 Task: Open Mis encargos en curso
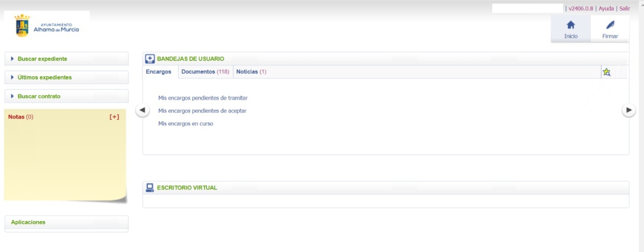(x=186, y=124)
